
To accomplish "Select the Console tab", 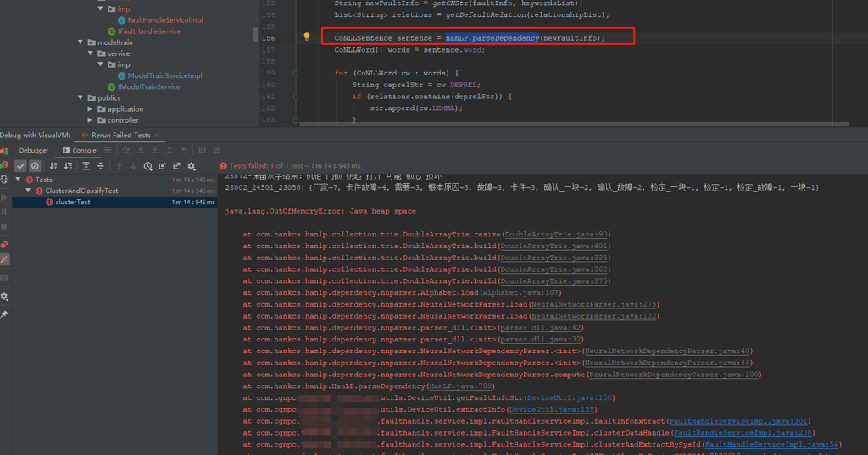I will click(83, 150).
